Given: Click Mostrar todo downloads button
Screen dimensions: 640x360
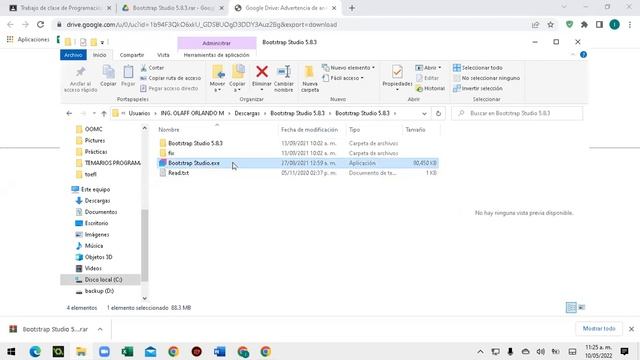Looking at the screenshot, I should (599, 329).
